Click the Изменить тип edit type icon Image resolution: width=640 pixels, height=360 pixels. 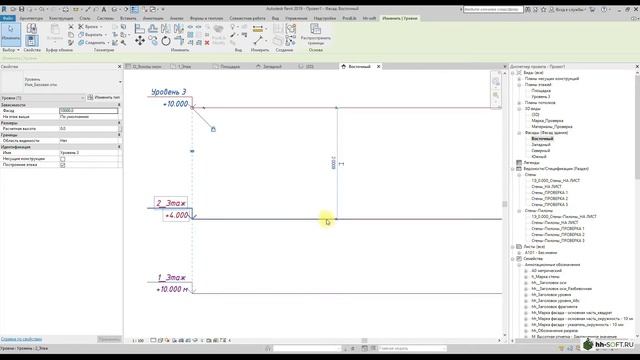coord(90,98)
